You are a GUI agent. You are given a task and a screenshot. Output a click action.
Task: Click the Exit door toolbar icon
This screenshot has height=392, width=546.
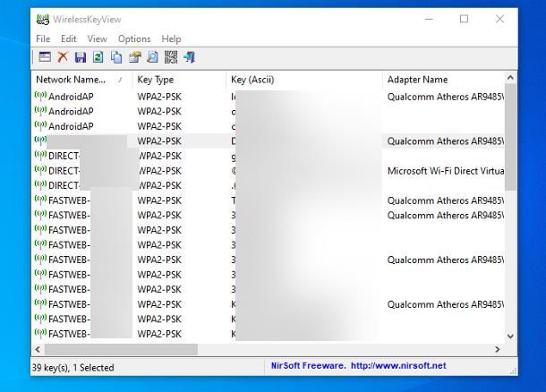click(190, 57)
